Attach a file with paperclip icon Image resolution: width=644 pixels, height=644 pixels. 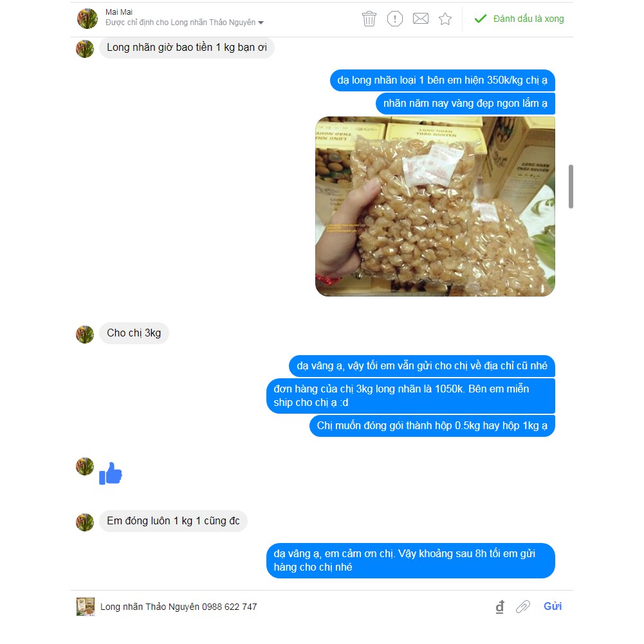point(523,607)
